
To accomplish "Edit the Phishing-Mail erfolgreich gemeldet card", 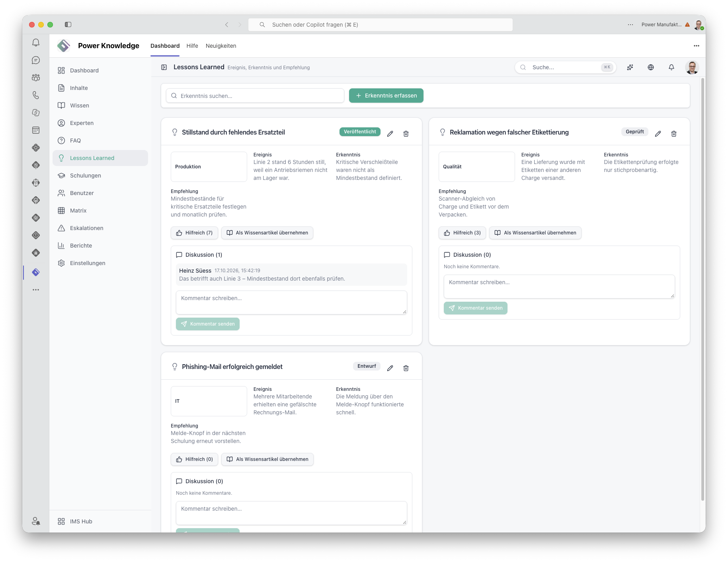I will (x=390, y=368).
